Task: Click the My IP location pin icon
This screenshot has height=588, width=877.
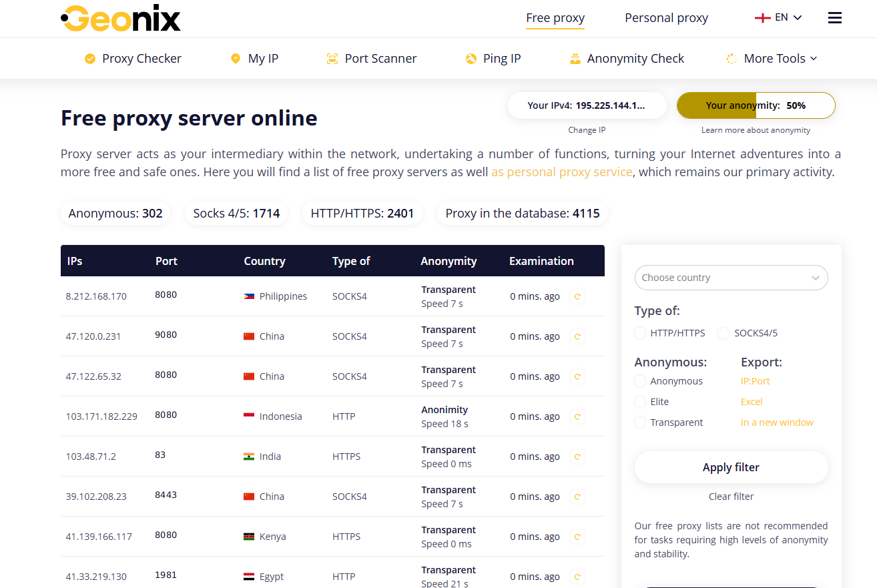Action: tap(235, 59)
